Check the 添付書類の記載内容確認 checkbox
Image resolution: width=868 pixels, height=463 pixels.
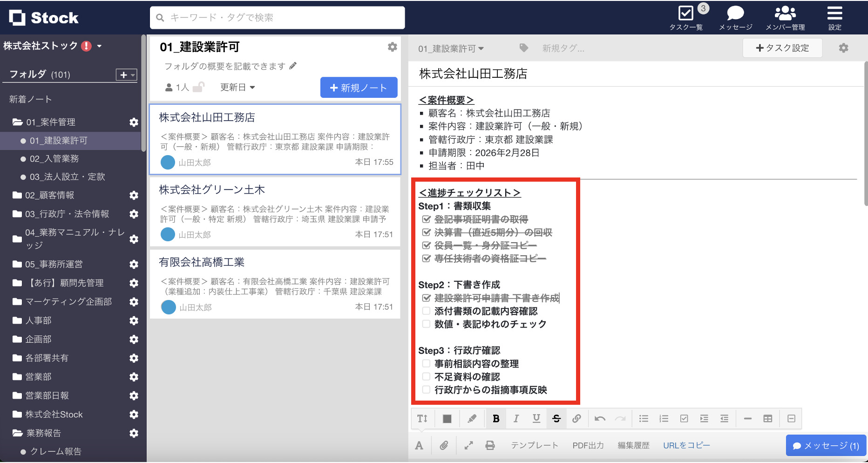click(x=426, y=311)
